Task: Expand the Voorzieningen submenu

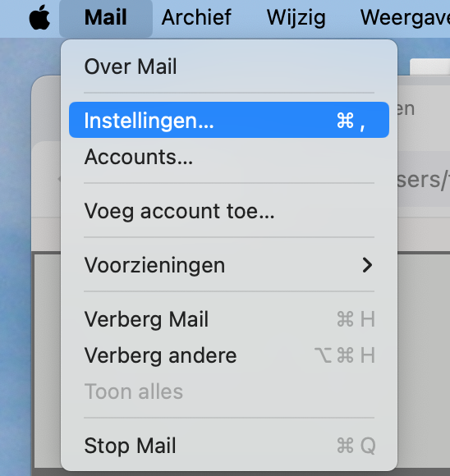Action: pos(229,265)
